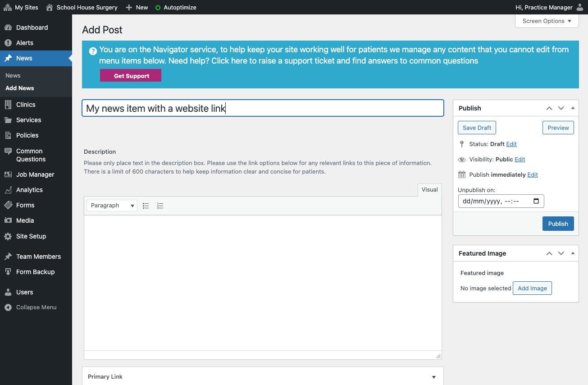Move Publish panel down with its chevron
The image size is (588, 385).
click(561, 108)
